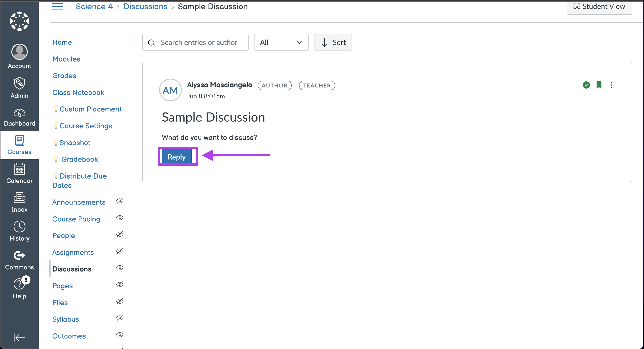The image size is (644, 349).
Task: Toggle the course navigation hamburger menu
Action: (58, 7)
